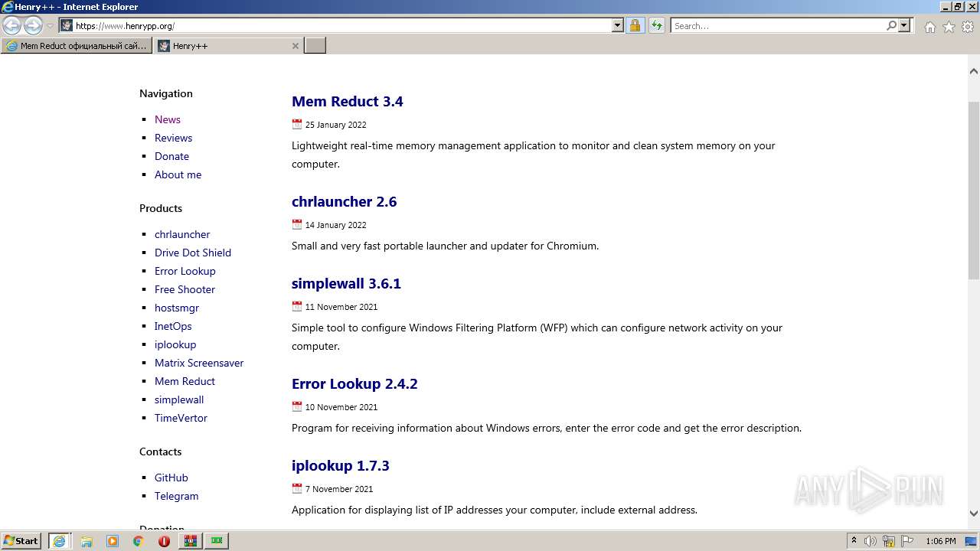This screenshot has width=980, height=551.
Task: Open Mem Reduct in Products list
Action: tap(185, 381)
